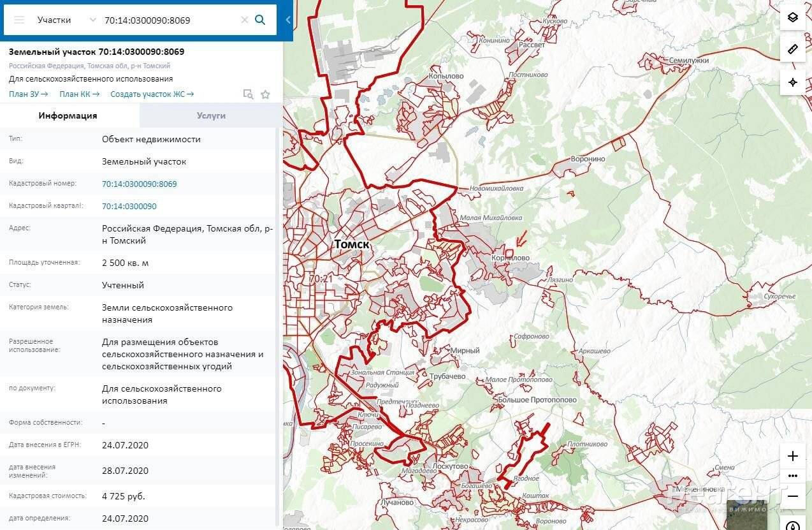Select the ruler measurement tool
812x530 pixels.
793,49
